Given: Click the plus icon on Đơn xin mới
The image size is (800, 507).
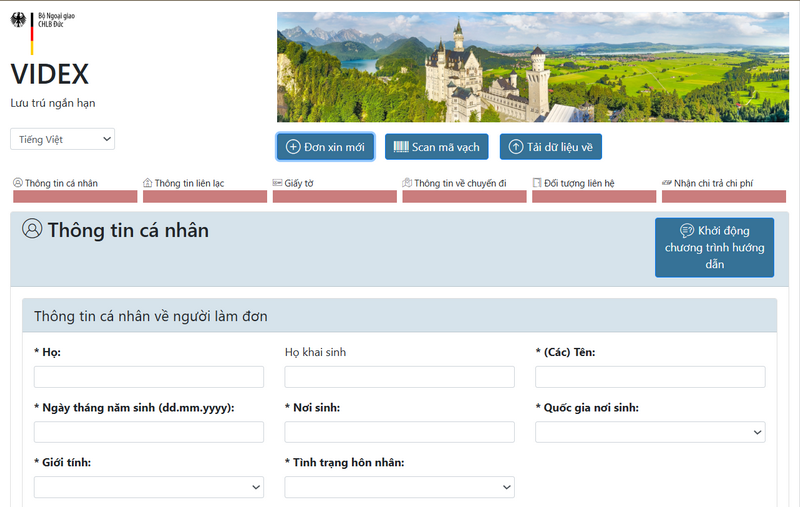Looking at the screenshot, I should click(293, 147).
